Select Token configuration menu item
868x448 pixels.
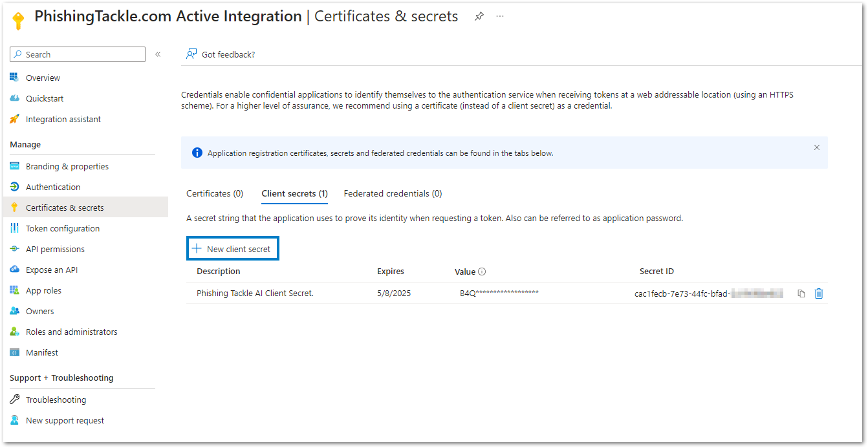(x=63, y=228)
